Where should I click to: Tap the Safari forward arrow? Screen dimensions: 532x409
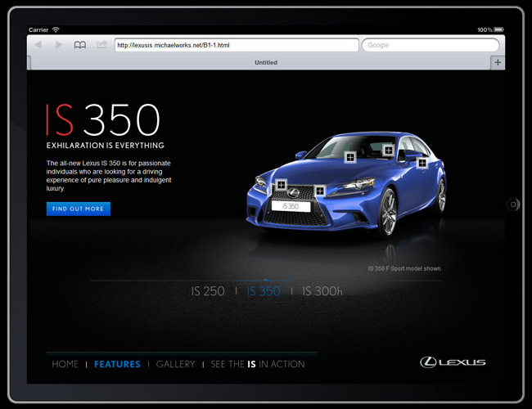(x=58, y=45)
